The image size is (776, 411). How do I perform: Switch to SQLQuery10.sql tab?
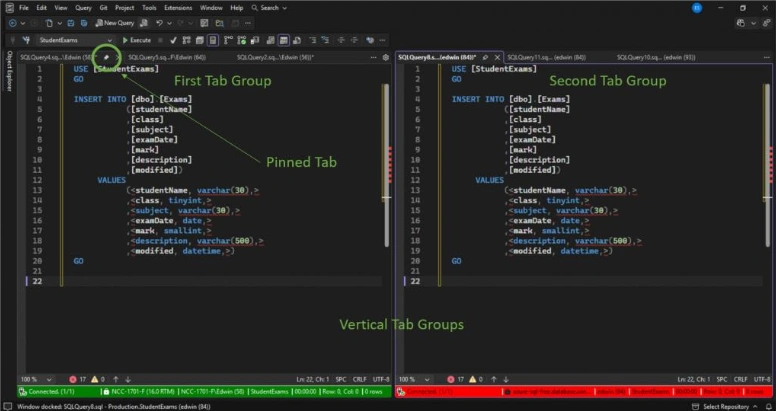[x=656, y=57]
